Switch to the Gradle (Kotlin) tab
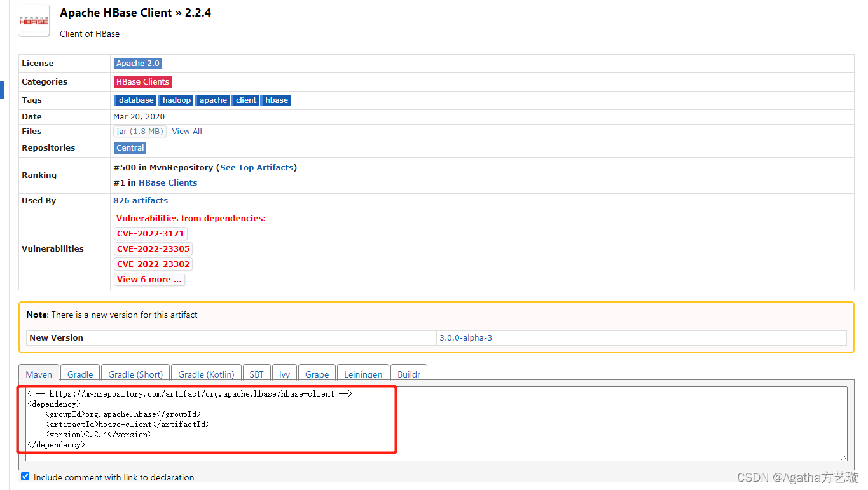The width and height of the screenshot is (868, 490). coord(206,374)
